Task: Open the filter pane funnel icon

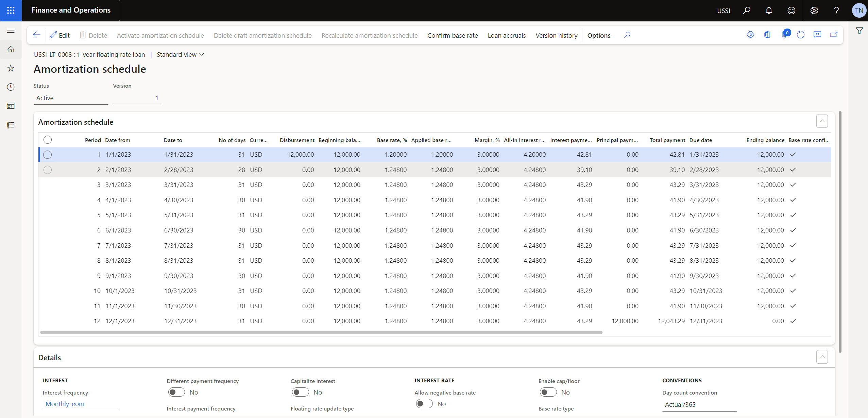Action: [x=860, y=31]
